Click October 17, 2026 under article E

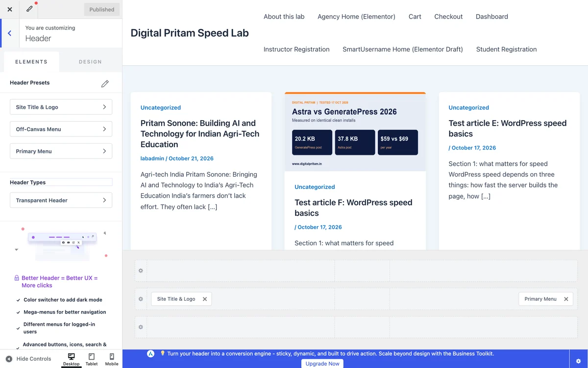pyautogui.click(x=474, y=148)
